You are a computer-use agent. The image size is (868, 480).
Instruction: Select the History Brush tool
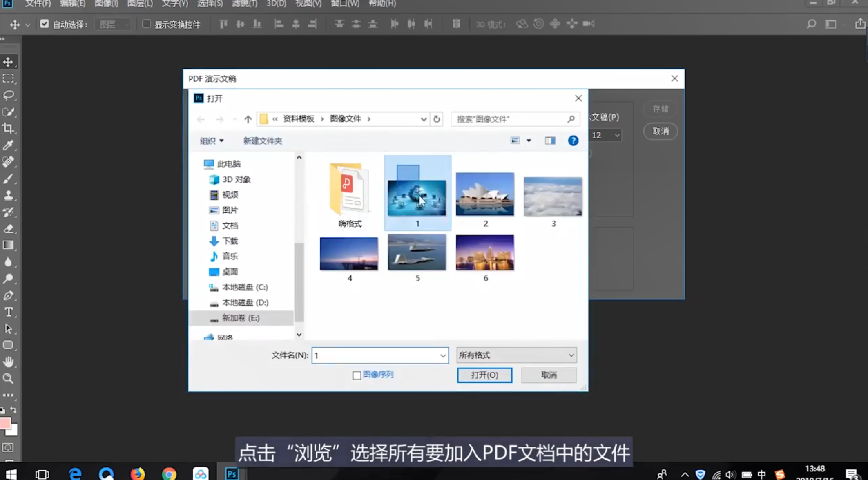8,212
